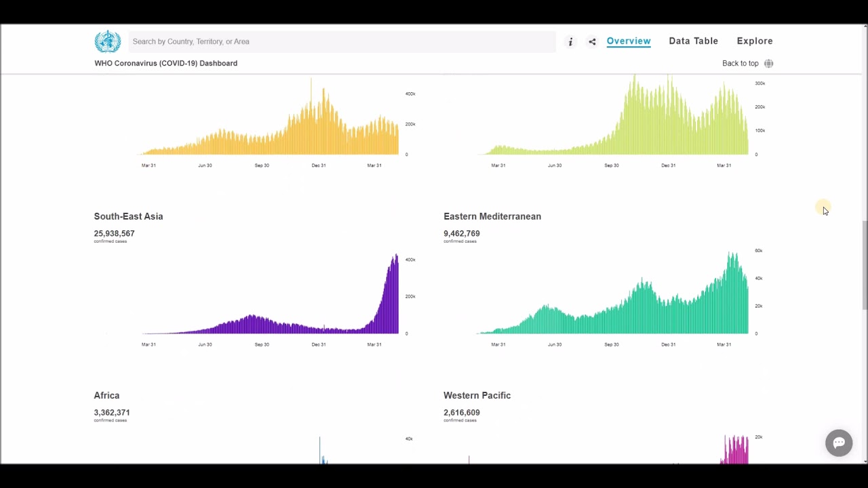Click the page vertical scrollbar thumb

pyautogui.click(x=864, y=264)
